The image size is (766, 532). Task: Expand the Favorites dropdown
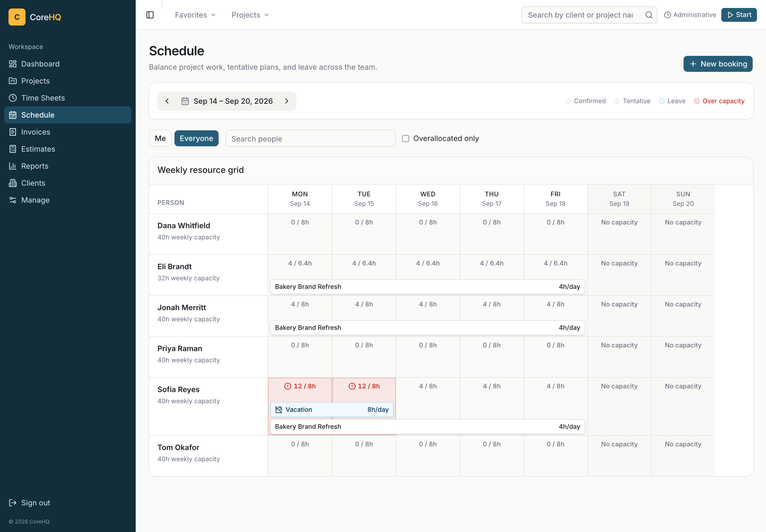tap(195, 15)
